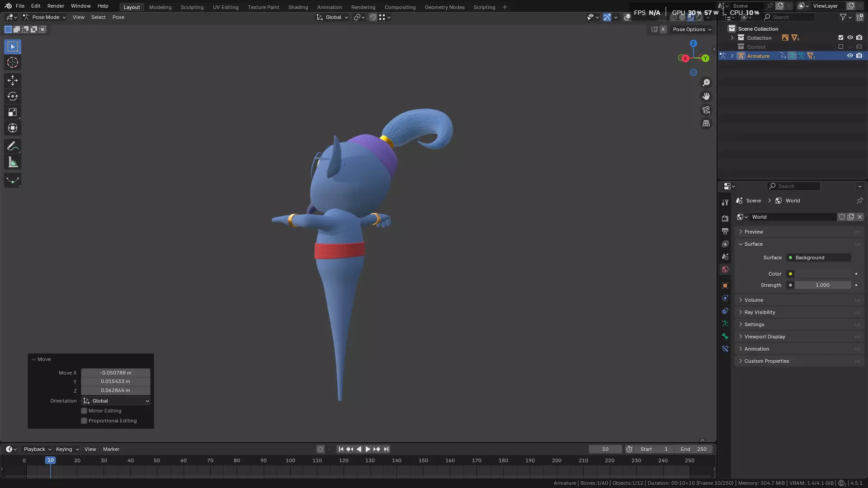Click the new collection icon in Outliner
Viewport: 868px width, 488px height.
coord(859,17)
